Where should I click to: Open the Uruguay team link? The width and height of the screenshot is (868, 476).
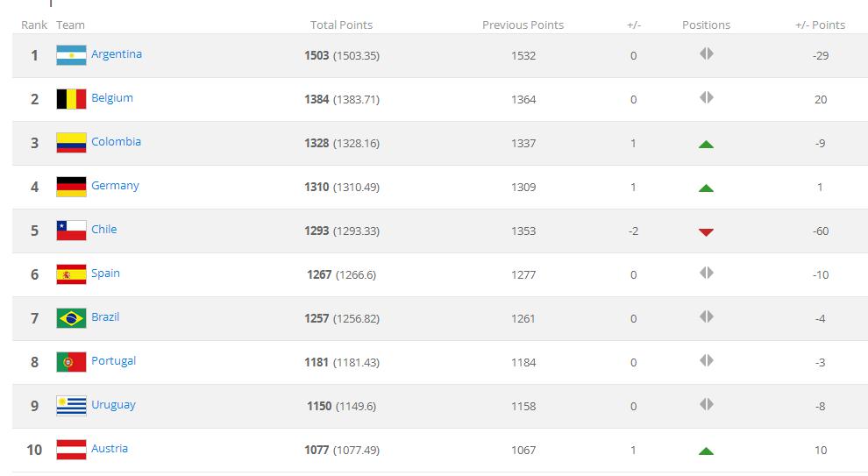113,405
